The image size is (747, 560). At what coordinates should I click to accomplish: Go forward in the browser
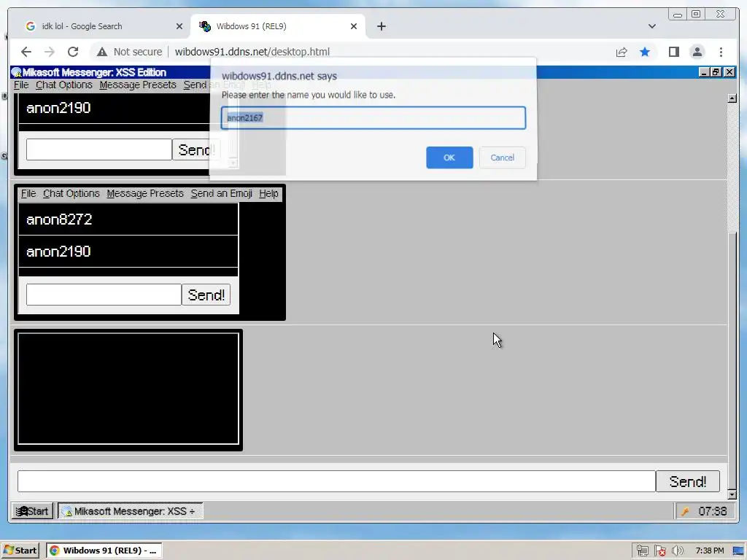coord(49,52)
